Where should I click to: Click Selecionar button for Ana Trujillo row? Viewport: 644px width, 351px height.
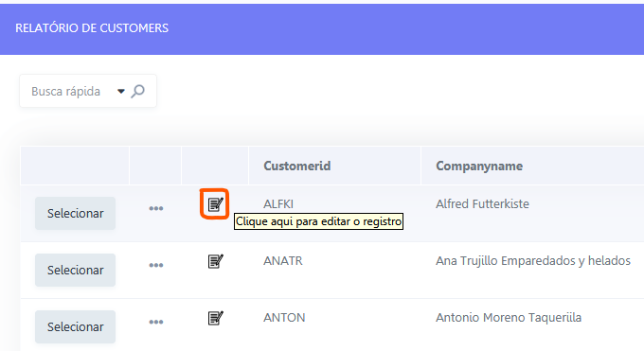coord(75,270)
